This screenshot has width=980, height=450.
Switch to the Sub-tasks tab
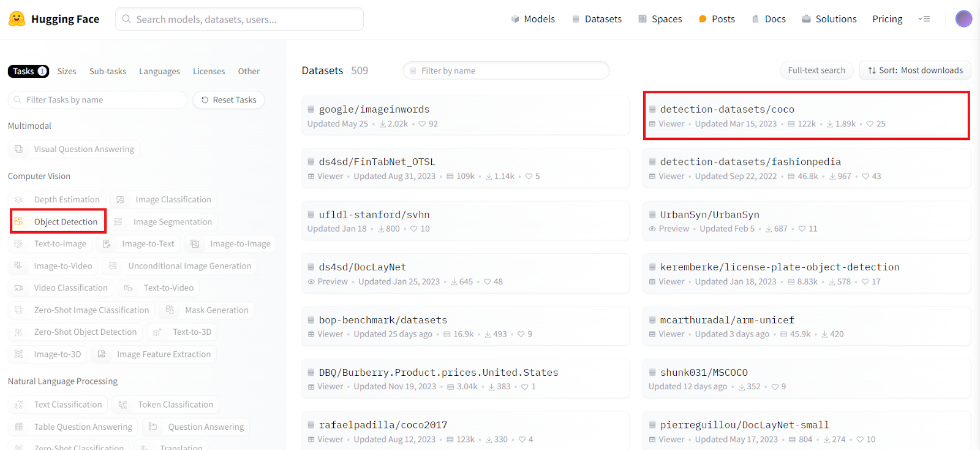pyautogui.click(x=108, y=71)
